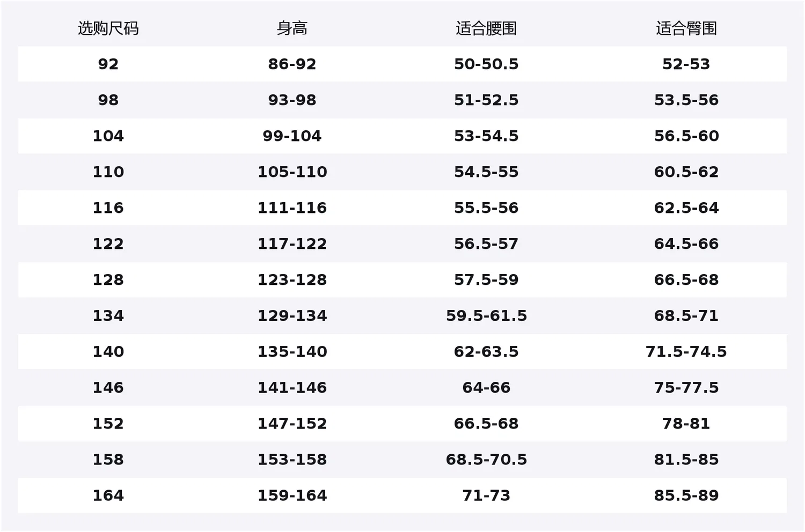Select size 128 cell
Image resolution: width=805 pixels, height=532 pixels.
pos(108,280)
